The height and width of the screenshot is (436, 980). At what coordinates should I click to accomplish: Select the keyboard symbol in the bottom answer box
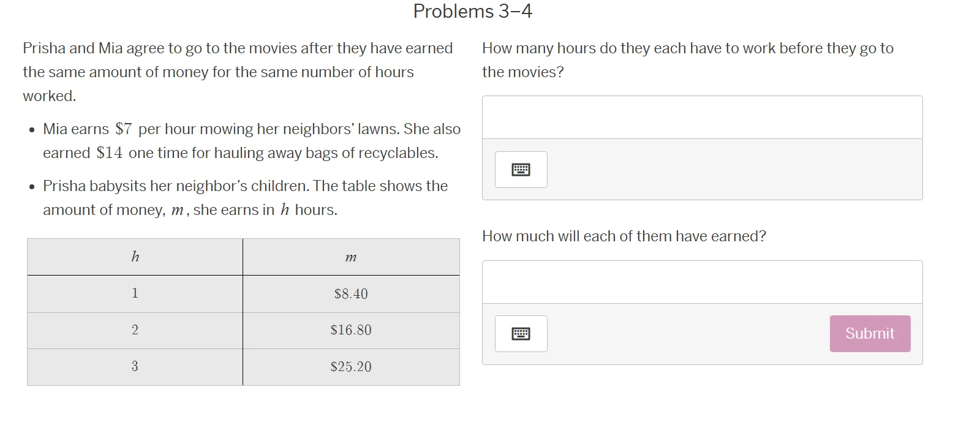click(521, 333)
